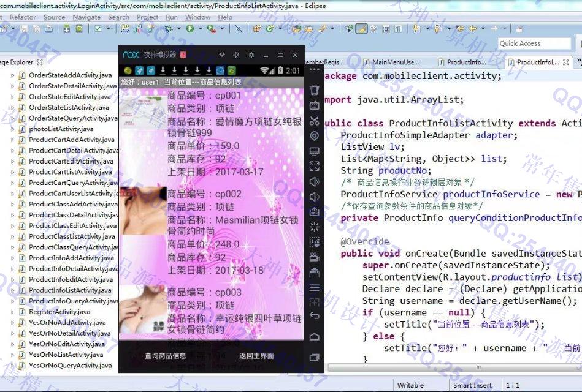Expand OrderStateAddActivity.java tree node
The height and width of the screenshot is (392, 582).
pos(13,75)
